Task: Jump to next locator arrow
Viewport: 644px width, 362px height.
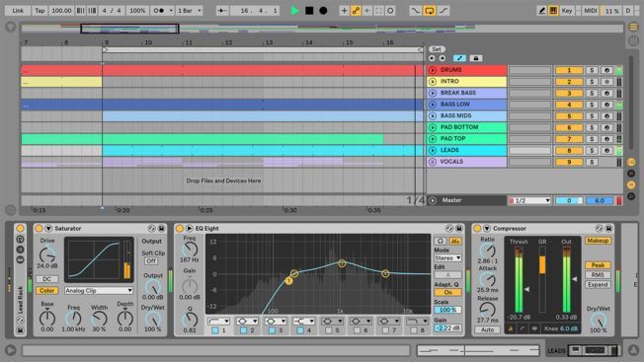Action: (x=442, y=58)
